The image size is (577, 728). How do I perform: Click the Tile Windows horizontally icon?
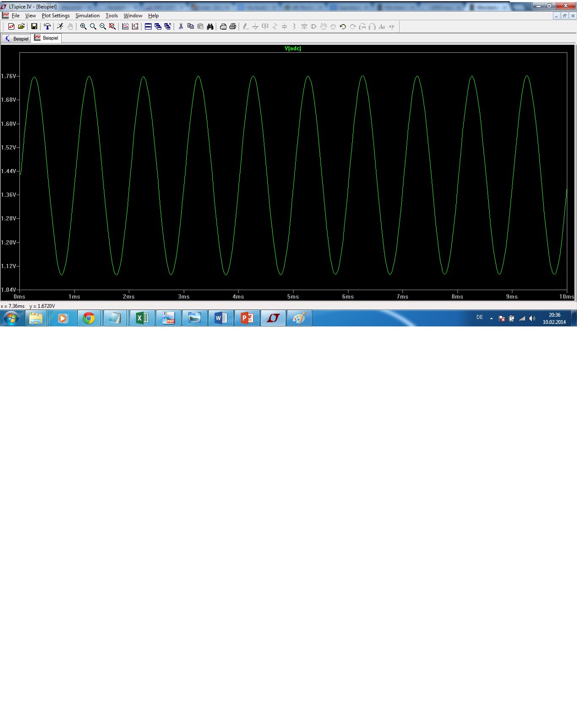click(148, 26)
